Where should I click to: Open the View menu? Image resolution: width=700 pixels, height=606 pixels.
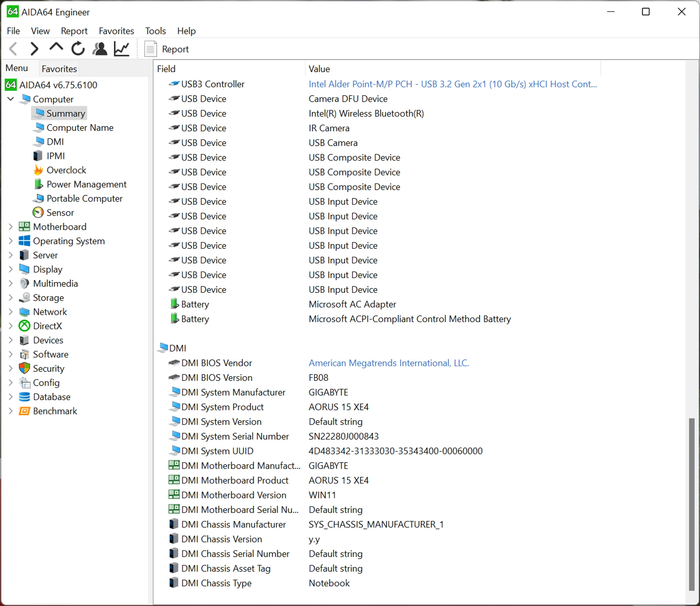40,31
